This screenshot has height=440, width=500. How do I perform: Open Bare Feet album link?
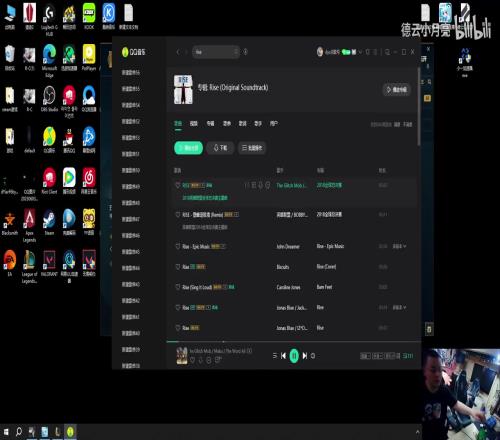pos(324,287)
